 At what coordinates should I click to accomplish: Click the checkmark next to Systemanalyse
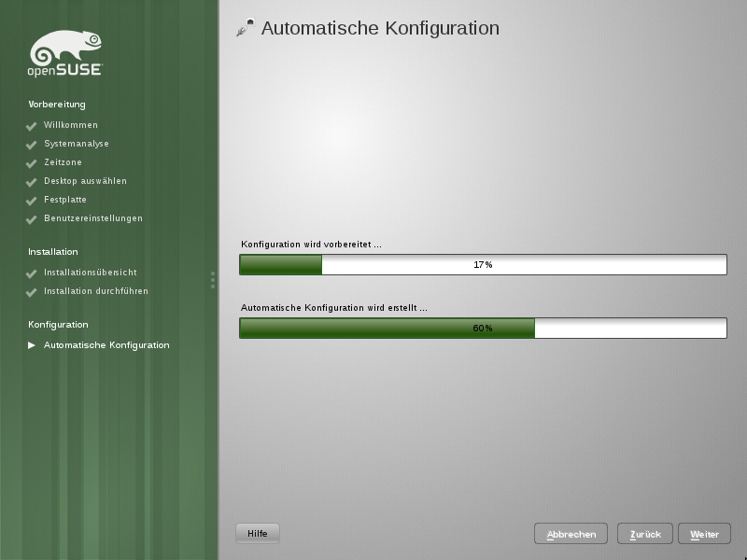tap(32, 145)
